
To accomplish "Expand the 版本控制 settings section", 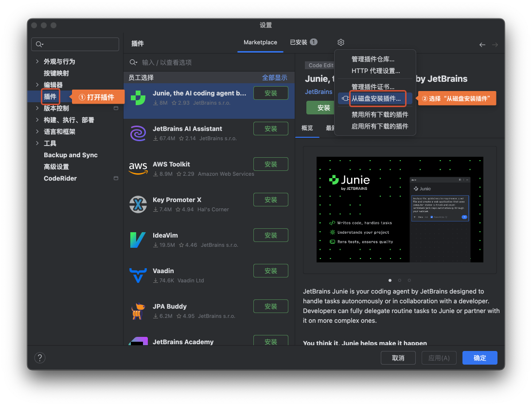I will pyautogui.click(x=37, y=108).
